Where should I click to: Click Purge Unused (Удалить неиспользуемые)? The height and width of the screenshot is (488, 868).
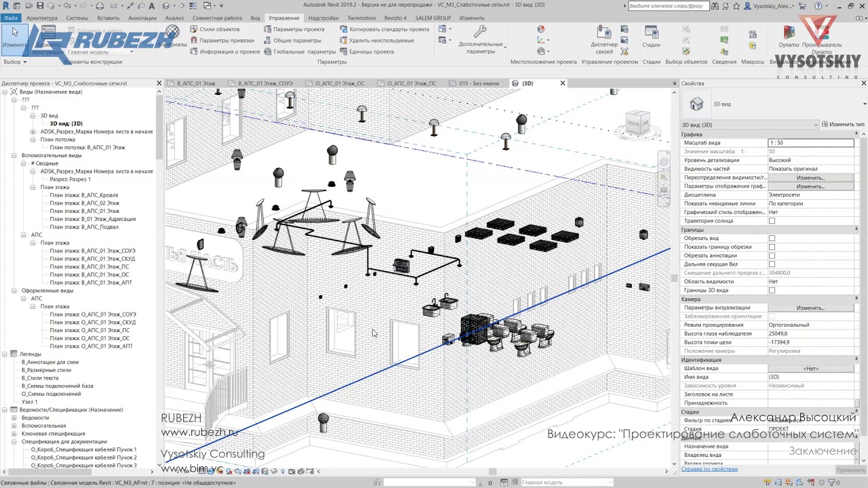376,40
